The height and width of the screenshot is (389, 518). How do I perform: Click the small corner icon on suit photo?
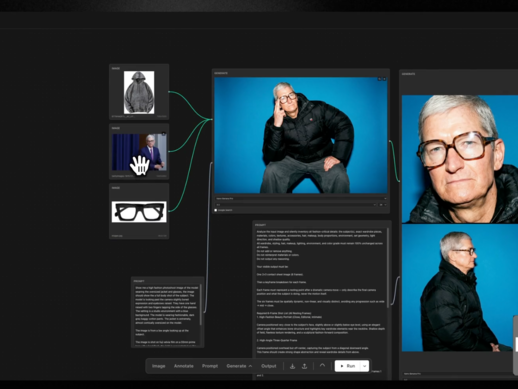(x=164, y=134)
